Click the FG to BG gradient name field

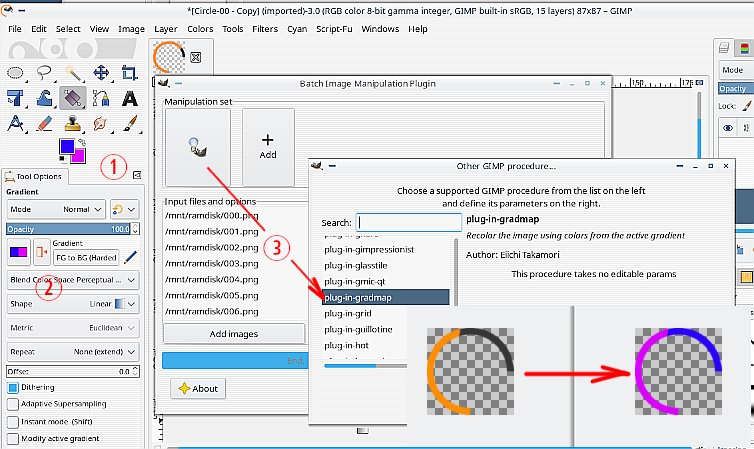(x=87, y=258)
